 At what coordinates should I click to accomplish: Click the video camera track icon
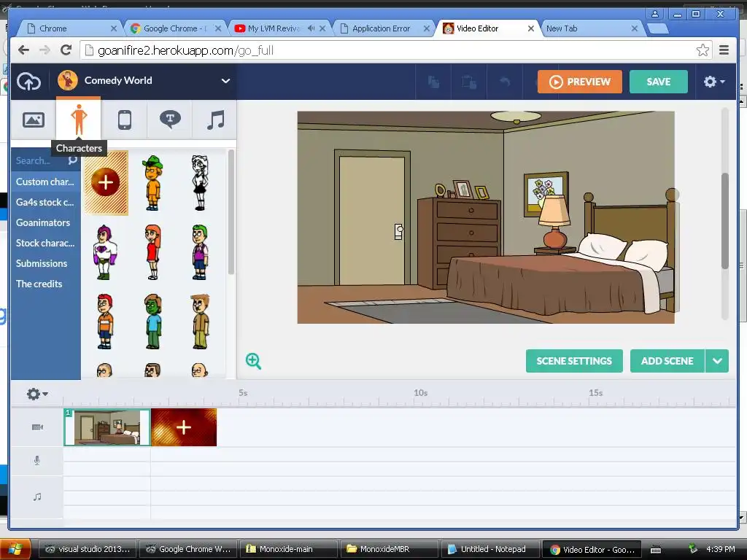tap(37, 427)
